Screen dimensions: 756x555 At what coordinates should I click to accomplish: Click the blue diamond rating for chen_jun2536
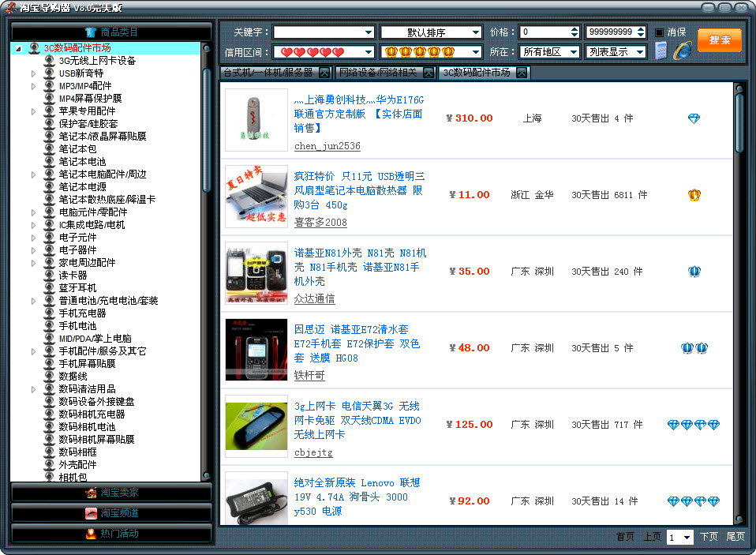[694, 118]
